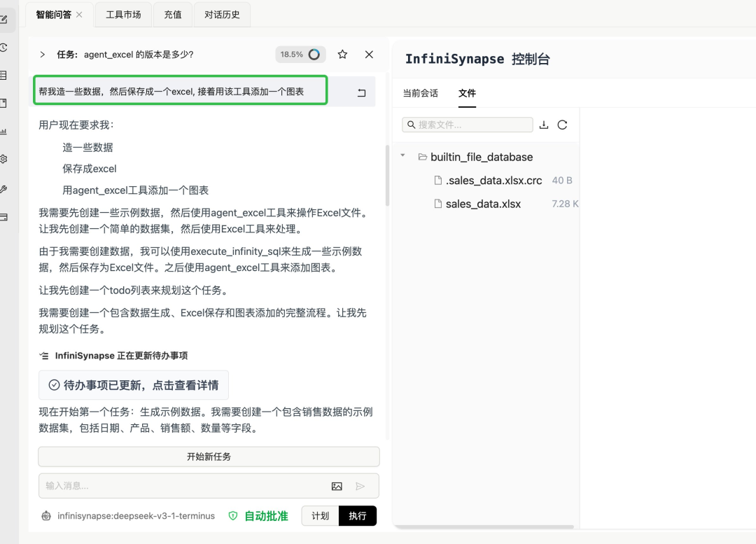Refresh the file list
The width and height of the screenshot is (756, 544).
[x=562, y=125]
